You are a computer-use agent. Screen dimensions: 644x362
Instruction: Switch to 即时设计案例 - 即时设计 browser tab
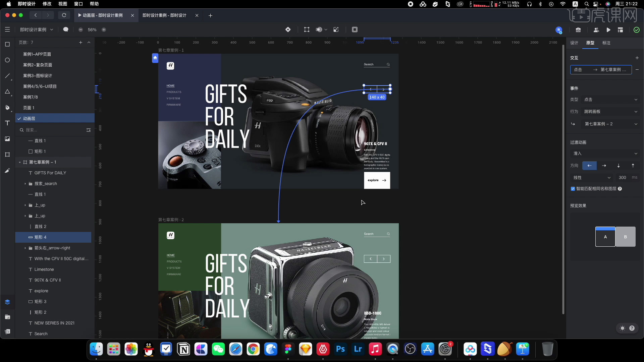coord(164,15)
